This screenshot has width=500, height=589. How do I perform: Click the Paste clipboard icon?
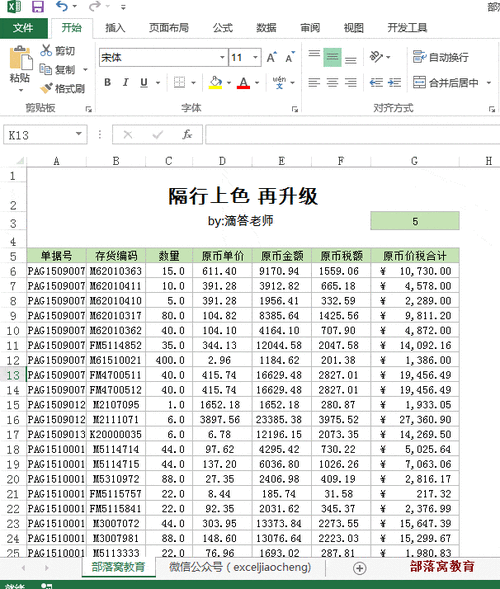pyautogui.click(x=20, y=58)
